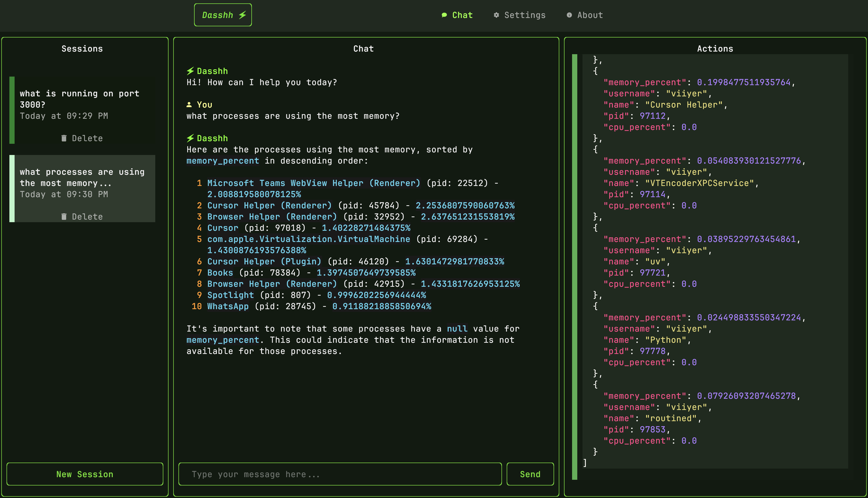Click the Dasshh lightning logo button
Screen dimensions: 868x498
(223, 15)
